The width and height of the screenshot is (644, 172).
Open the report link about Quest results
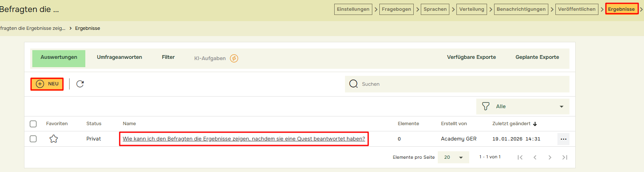click(244, 139)
